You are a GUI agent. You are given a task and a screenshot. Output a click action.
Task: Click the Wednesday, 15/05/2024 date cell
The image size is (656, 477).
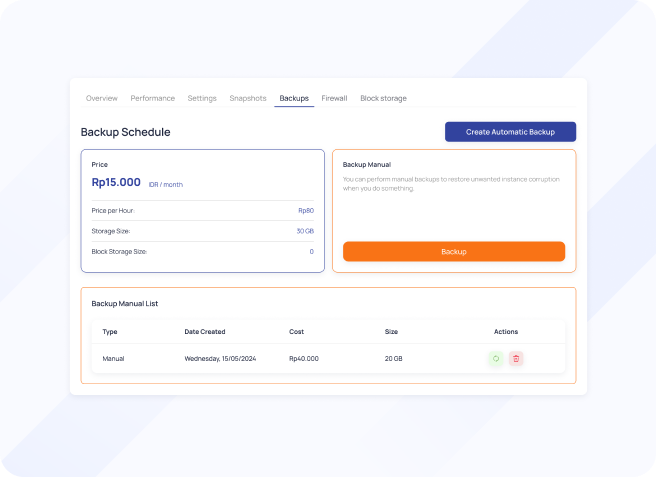click(x=220, y=358)
